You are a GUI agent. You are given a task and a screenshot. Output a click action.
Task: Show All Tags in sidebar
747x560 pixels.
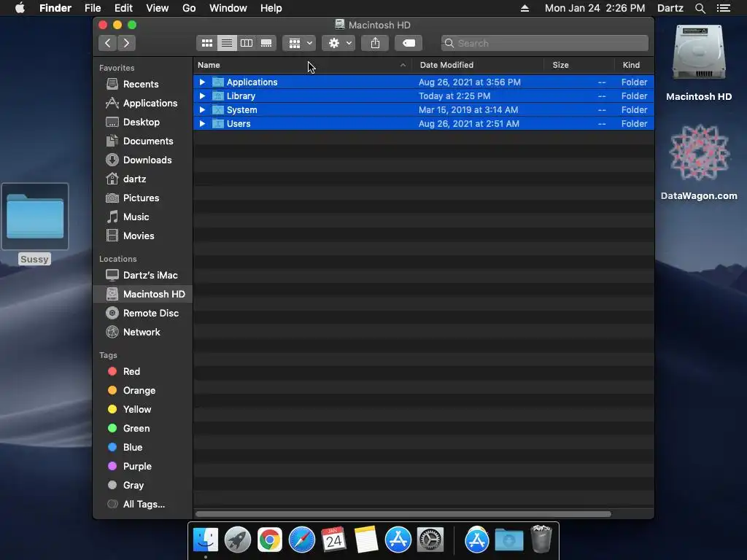point(144,505)
